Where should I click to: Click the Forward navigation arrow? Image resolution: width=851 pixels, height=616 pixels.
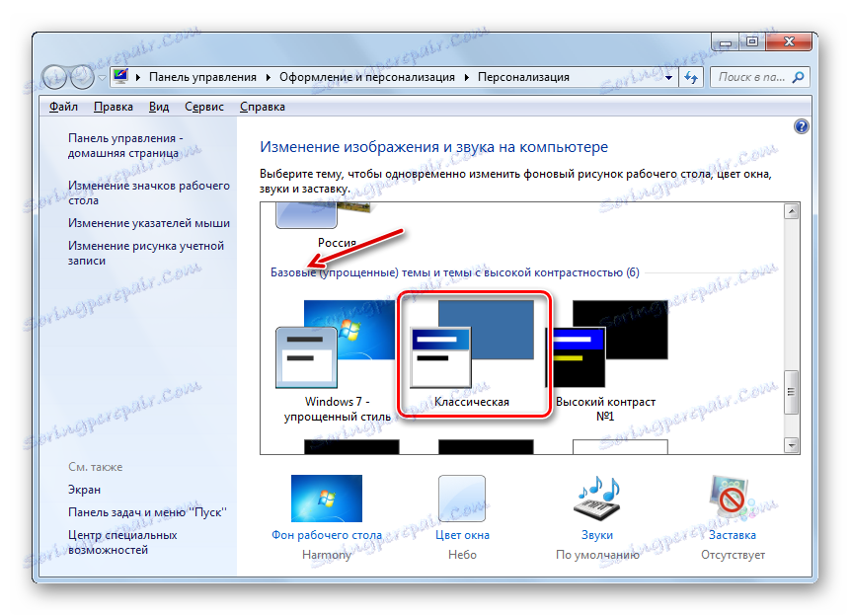pos(82,77)
